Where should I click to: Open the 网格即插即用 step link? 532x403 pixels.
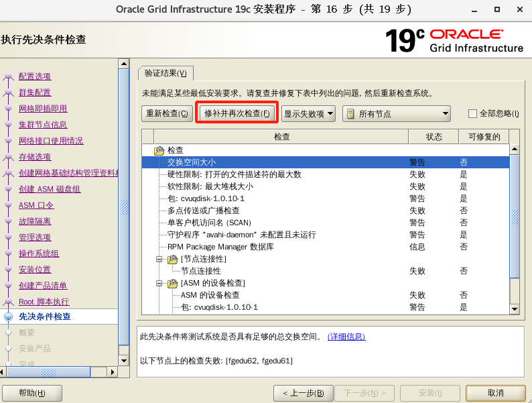(43, 109)
